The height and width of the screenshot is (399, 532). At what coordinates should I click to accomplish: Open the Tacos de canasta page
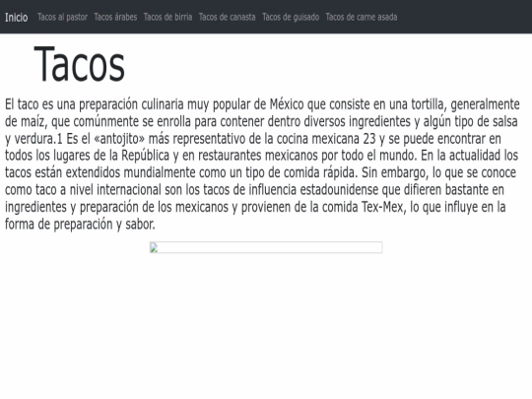coord(227,17)
